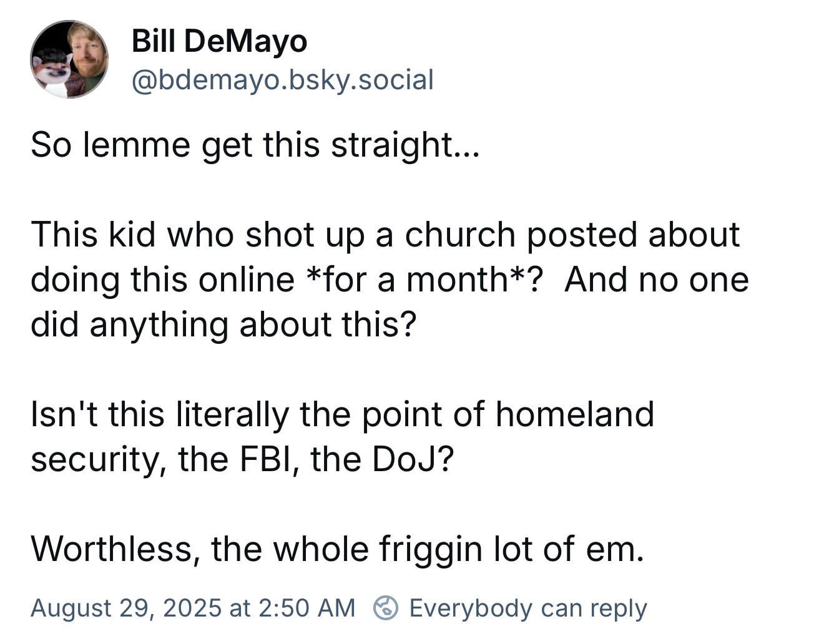Click the 2:50 AM time text
The image size is (824, 644).
tap(306, 608)
